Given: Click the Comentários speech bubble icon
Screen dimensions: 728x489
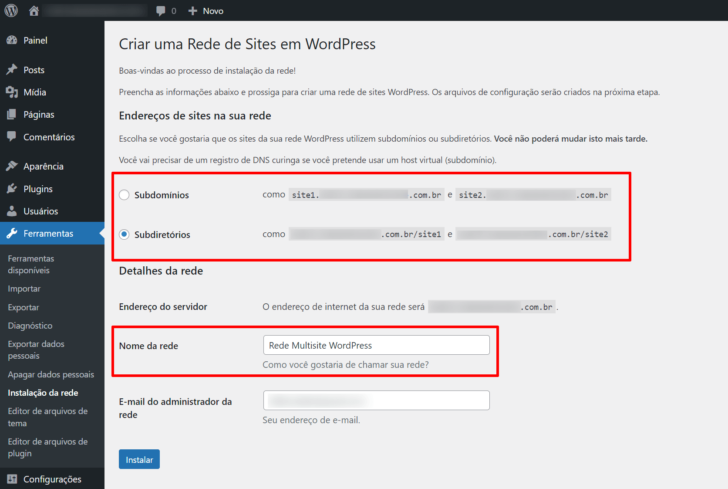Looking at the screenshot, I should (x=12, y=137).
